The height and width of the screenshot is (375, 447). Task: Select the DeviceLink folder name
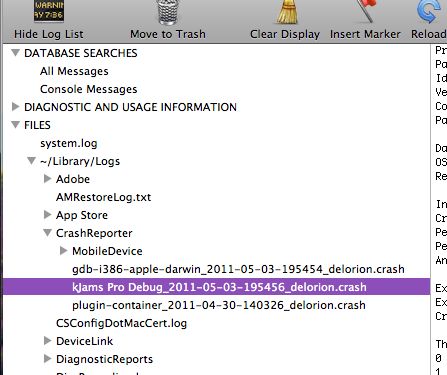[85, 341]
